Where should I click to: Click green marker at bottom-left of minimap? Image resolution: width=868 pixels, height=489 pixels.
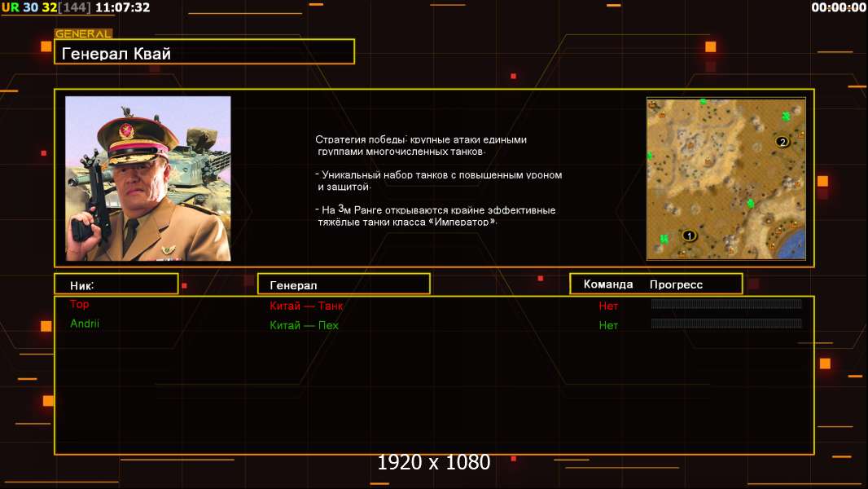point(664,239)
